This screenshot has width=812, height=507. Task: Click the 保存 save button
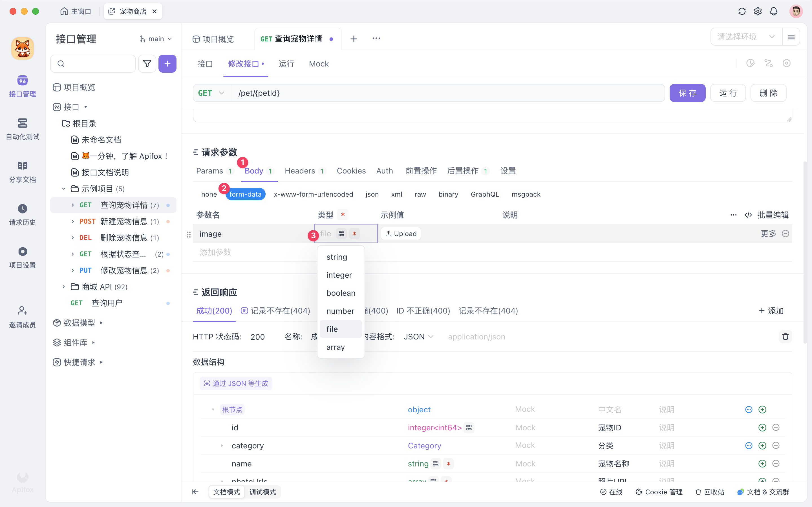(x=687, y=93)
